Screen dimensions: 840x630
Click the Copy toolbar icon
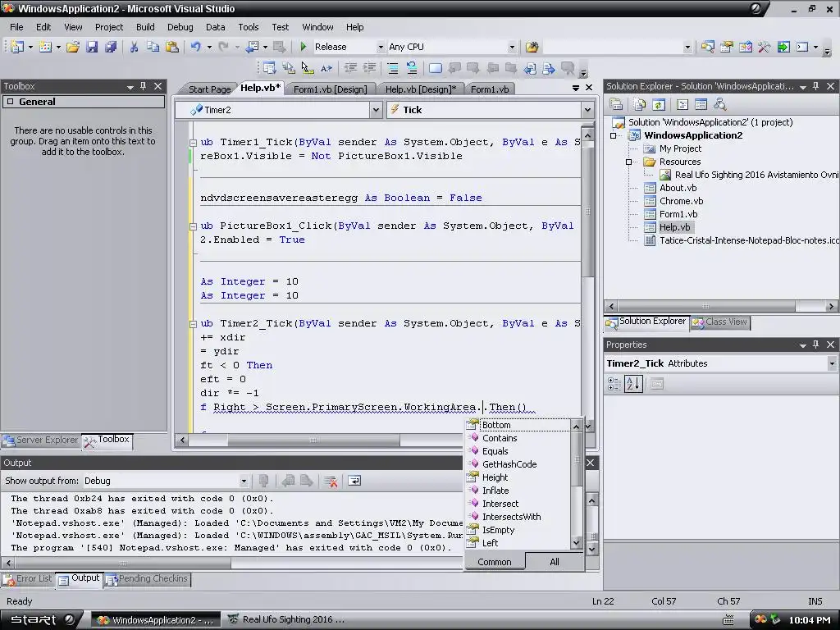(153, 47)
